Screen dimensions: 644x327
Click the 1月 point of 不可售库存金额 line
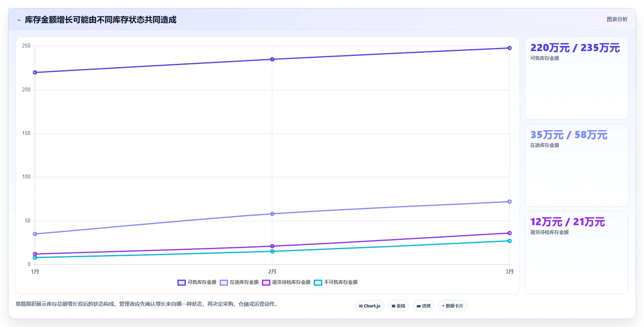click(x=35, y=258)
